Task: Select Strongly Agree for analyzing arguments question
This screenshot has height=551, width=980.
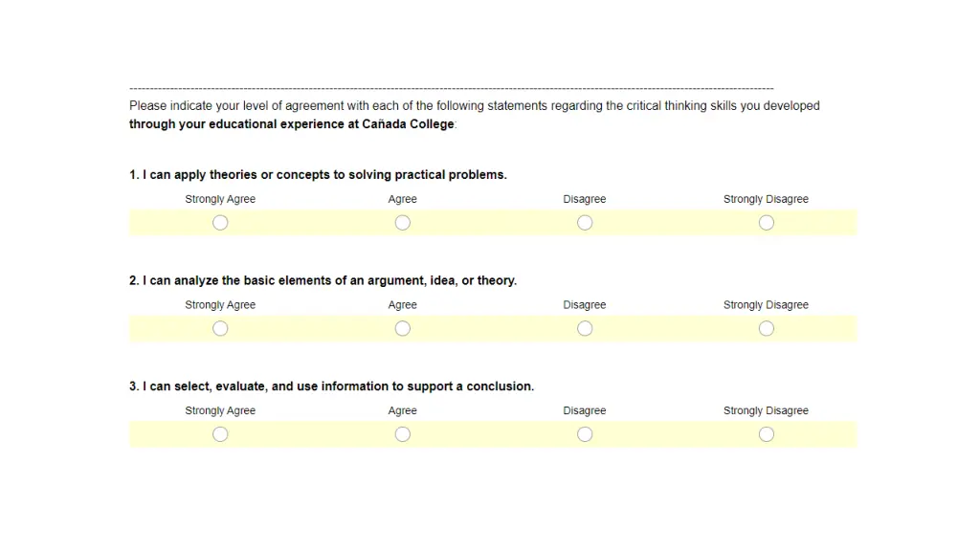Action: tap(220, 328)
